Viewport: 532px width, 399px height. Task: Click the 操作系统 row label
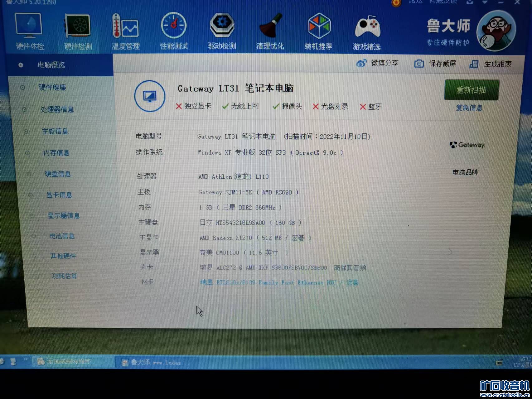click(x=149, y=152)
